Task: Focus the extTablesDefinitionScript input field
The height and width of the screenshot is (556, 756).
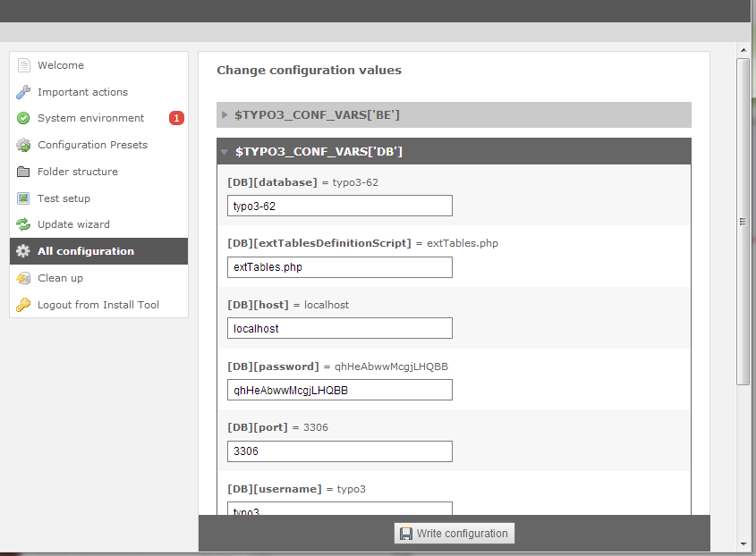Action: 340,267
